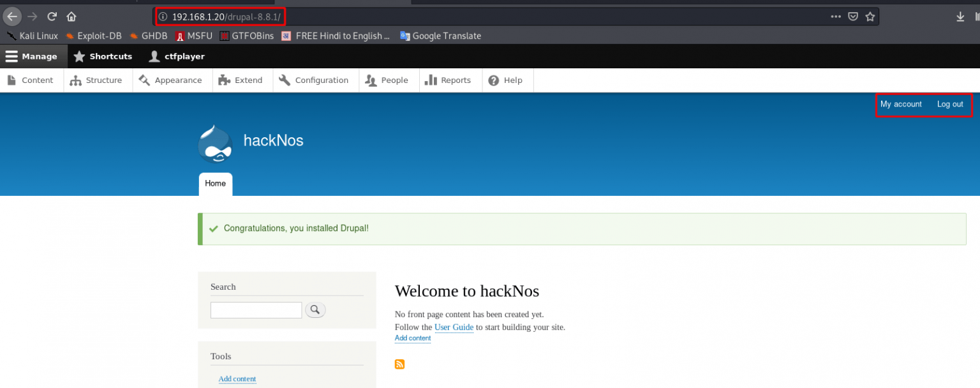Open the tracking protection shield icon
The height and width of the screenshot is (388, 980).
[853, 16]
